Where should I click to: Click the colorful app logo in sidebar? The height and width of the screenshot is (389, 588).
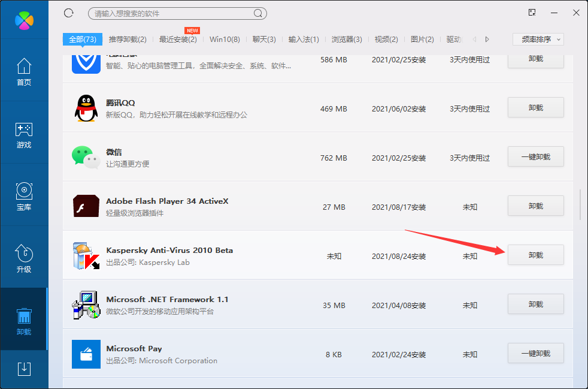(x=24, y=20)
